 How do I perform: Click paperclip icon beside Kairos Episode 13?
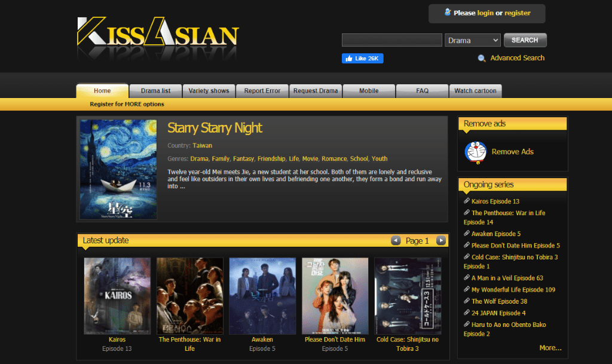[x=466, y=201]
